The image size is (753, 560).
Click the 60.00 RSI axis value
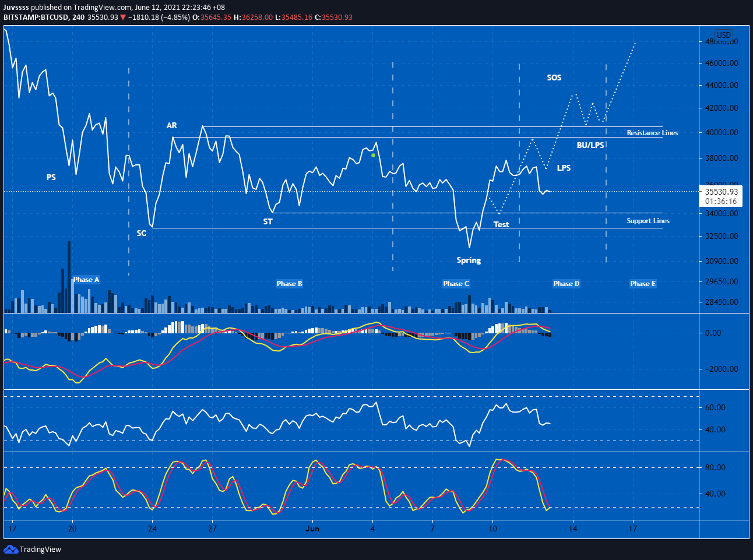coord(715,408)
